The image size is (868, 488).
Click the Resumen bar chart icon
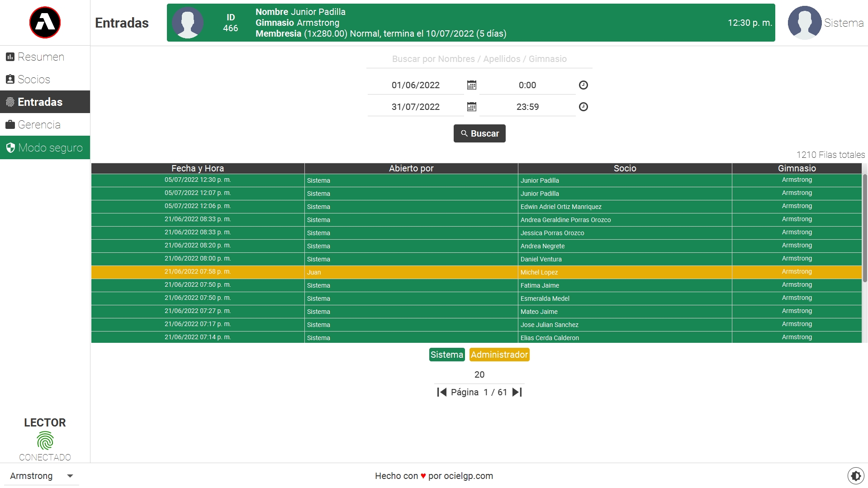tap(10, 57)
